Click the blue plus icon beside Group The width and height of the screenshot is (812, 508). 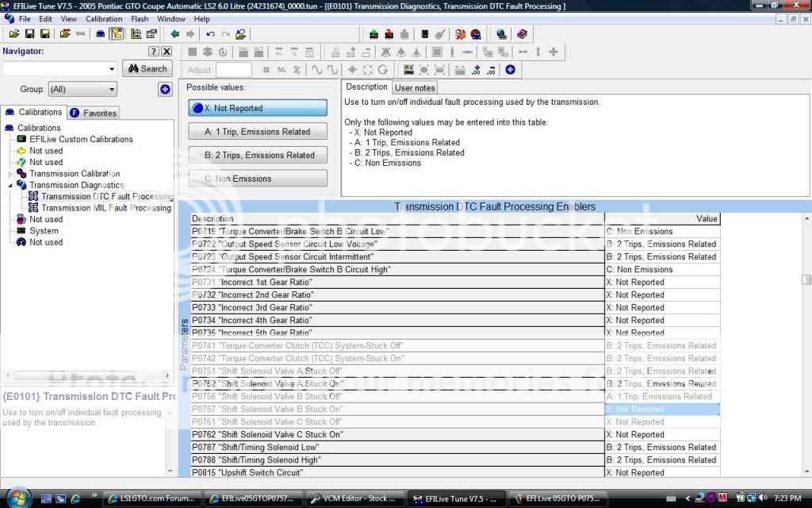coord(165,90)
